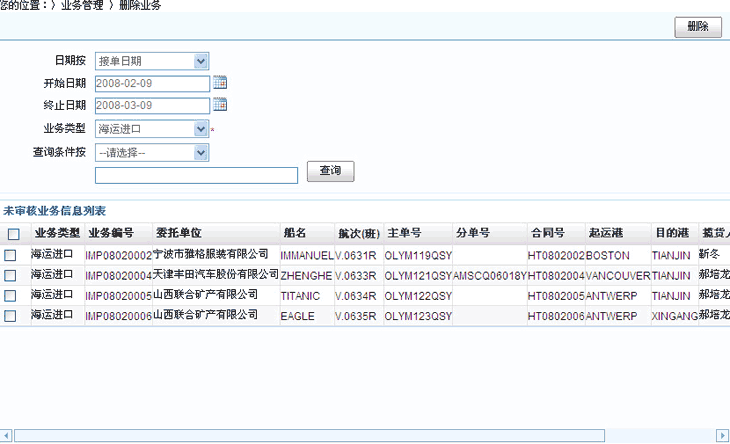Tick the checkbox for IMP08020006 row
The height and width of the screenshot is (444, 730).
[10, 316]
